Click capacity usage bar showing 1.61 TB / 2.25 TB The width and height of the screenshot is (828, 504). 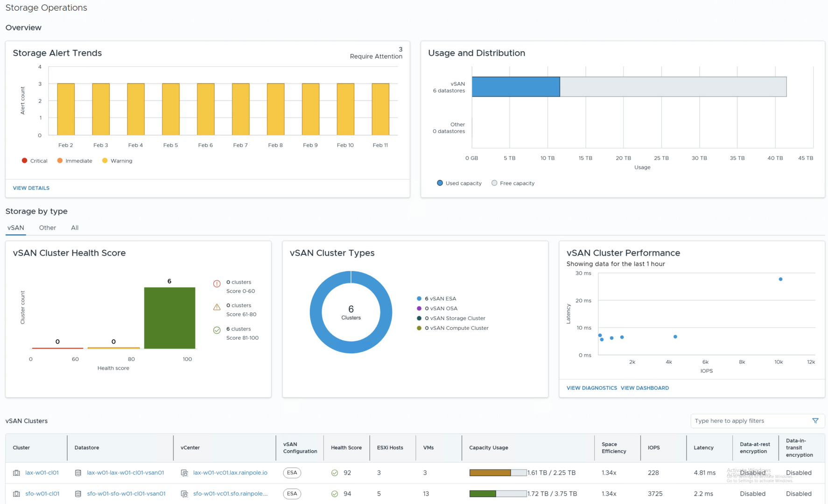pos(498,473)
